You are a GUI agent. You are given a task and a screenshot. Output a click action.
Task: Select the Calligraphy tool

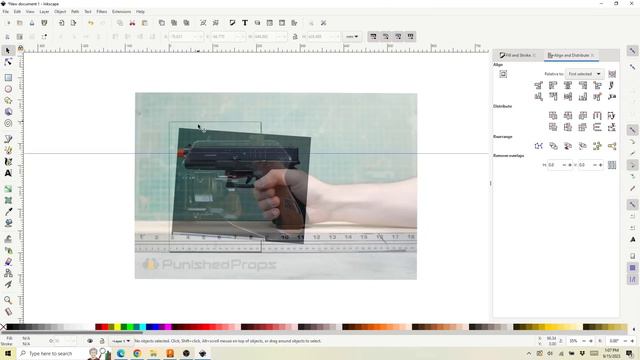coord(8,162)
